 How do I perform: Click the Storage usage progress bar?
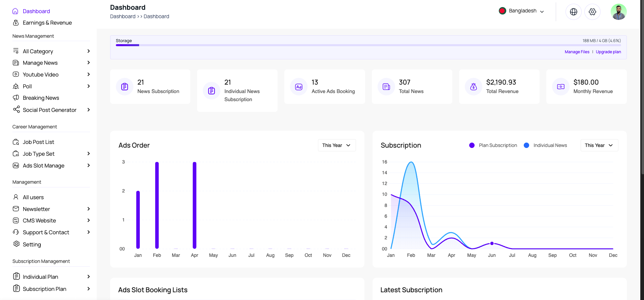click(368, 45)
